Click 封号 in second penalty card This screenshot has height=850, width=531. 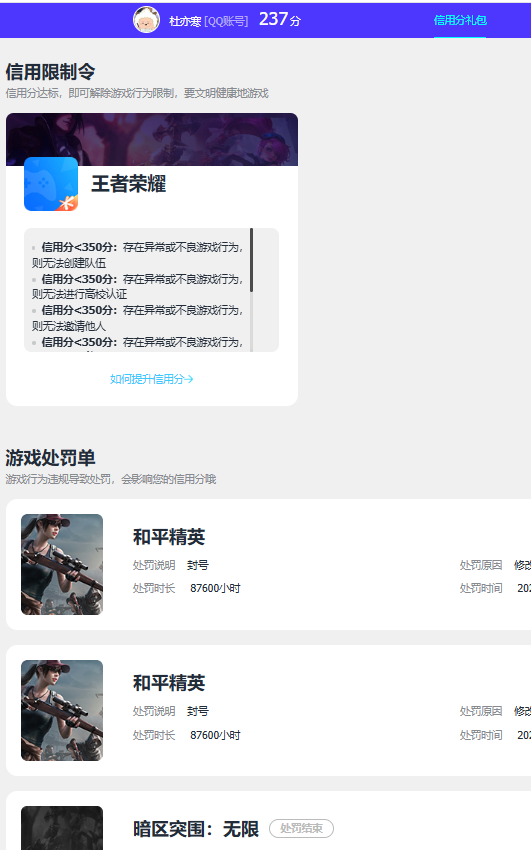[x=198, y=711]
